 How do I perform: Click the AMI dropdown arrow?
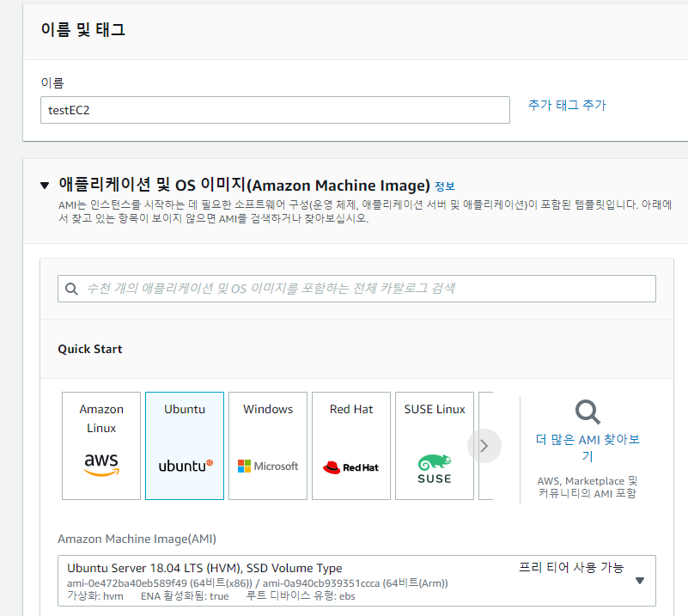[640, 581]
